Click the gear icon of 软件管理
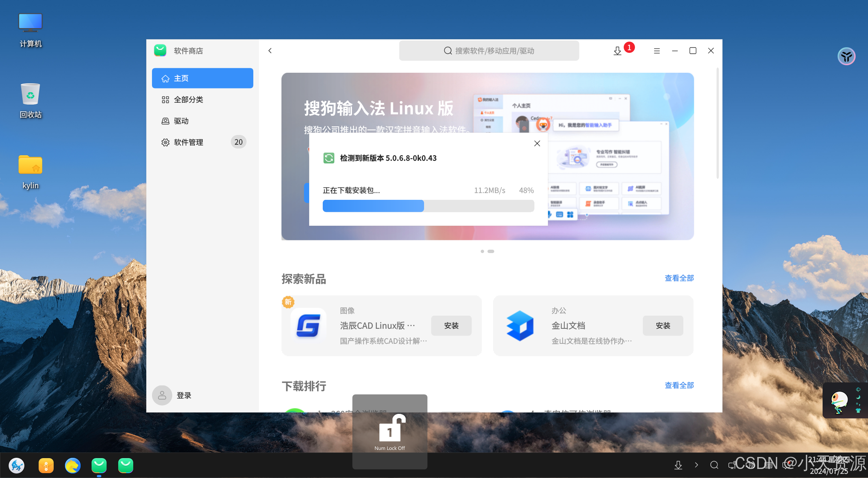The height and width of the screenshot is (478, 868). point(165,142)
